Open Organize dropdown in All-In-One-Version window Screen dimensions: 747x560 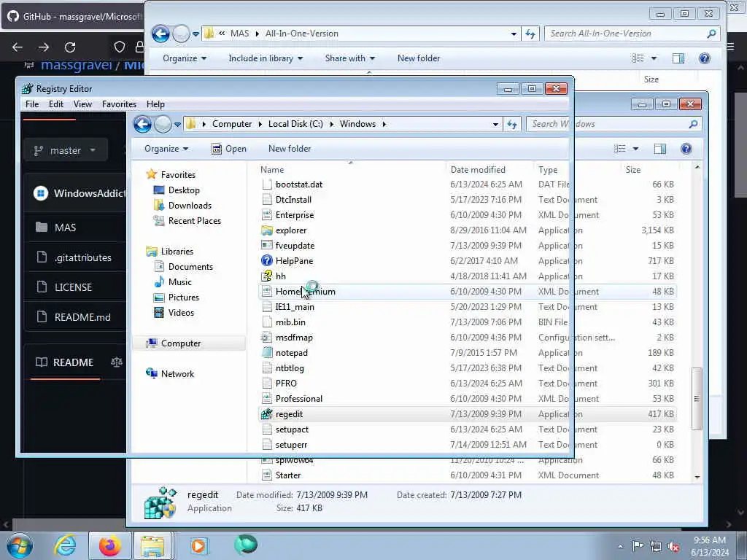(185, 58)
